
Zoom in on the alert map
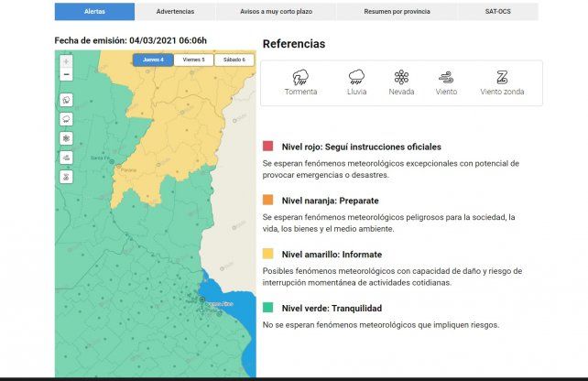(x=66, y=61)
